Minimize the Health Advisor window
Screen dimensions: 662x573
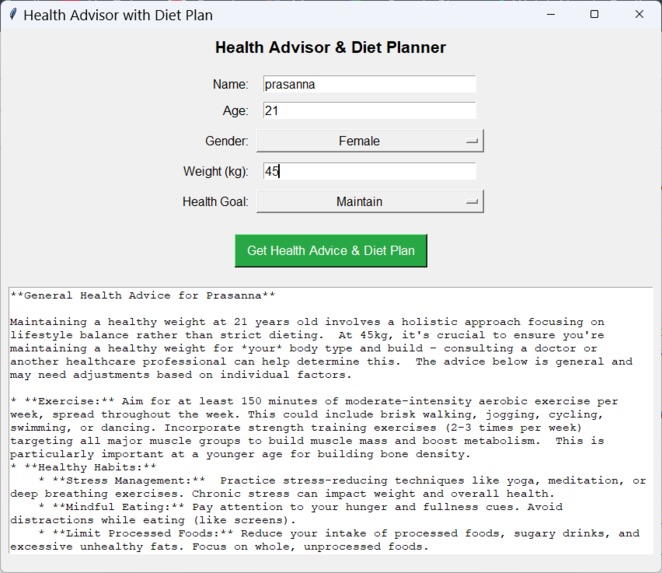pos(551,14)
